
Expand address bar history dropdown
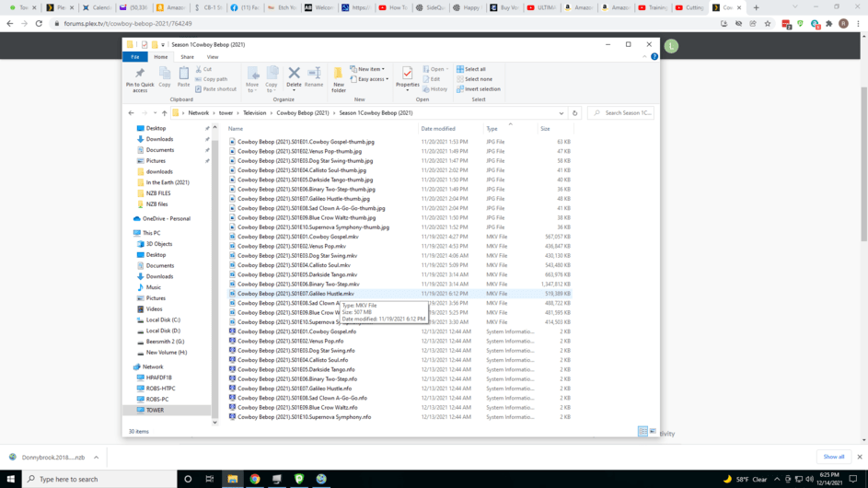point(561,113)
